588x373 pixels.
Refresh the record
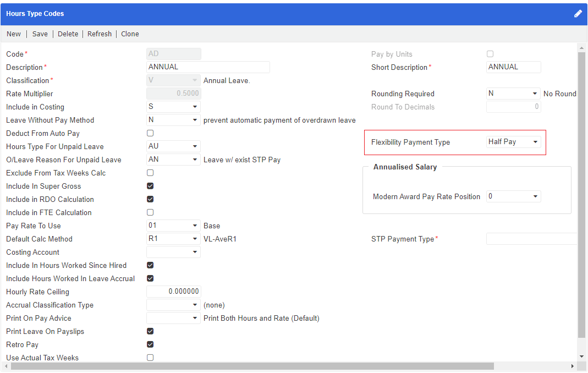tap(99, 34)
